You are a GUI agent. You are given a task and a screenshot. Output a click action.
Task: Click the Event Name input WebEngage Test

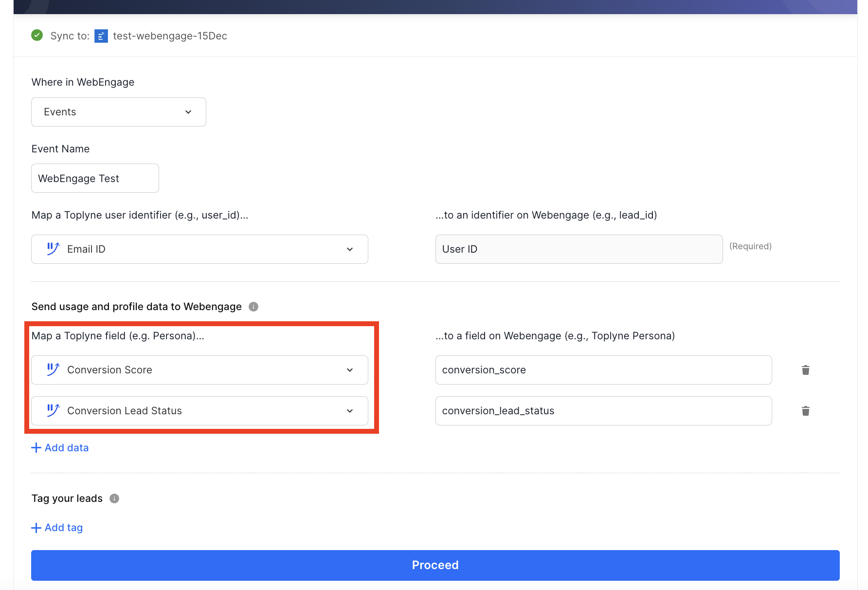[95, 178]
